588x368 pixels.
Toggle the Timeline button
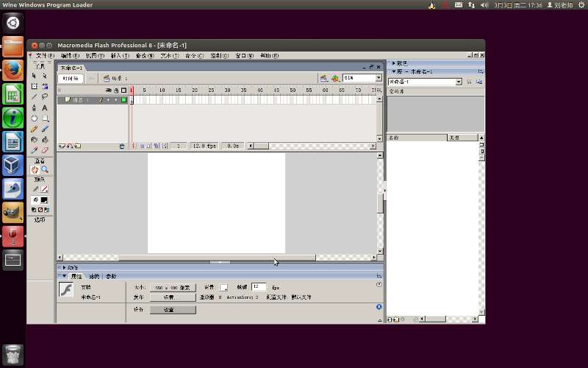coord(71,78)
